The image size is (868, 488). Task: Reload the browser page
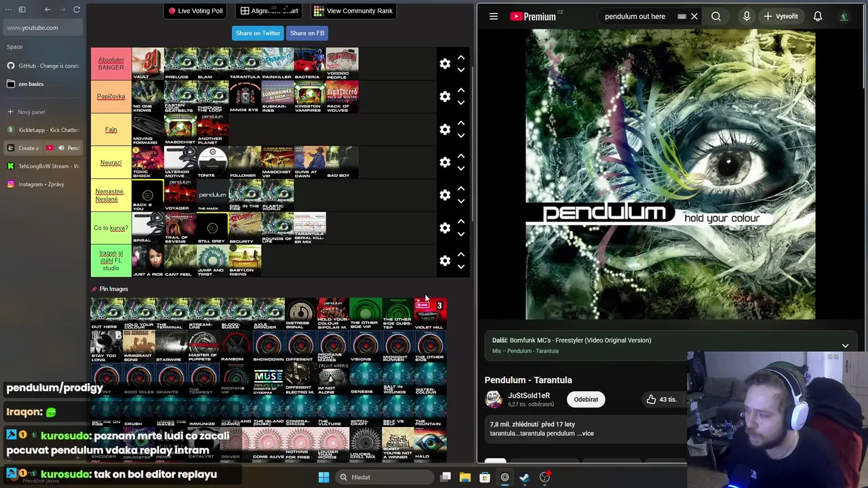pos(77,9)
